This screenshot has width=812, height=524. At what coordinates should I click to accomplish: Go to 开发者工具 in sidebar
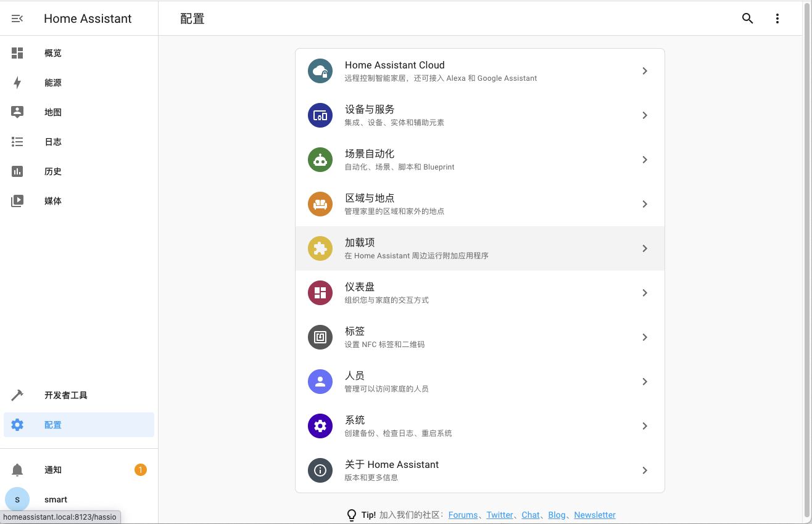pos(65,395)
